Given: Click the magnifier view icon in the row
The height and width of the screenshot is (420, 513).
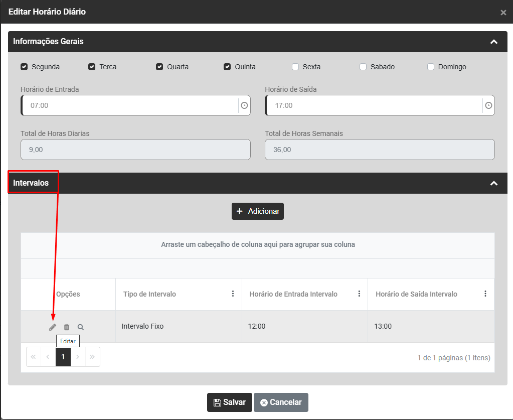Looking at the screenshot, I should [81, 327].
